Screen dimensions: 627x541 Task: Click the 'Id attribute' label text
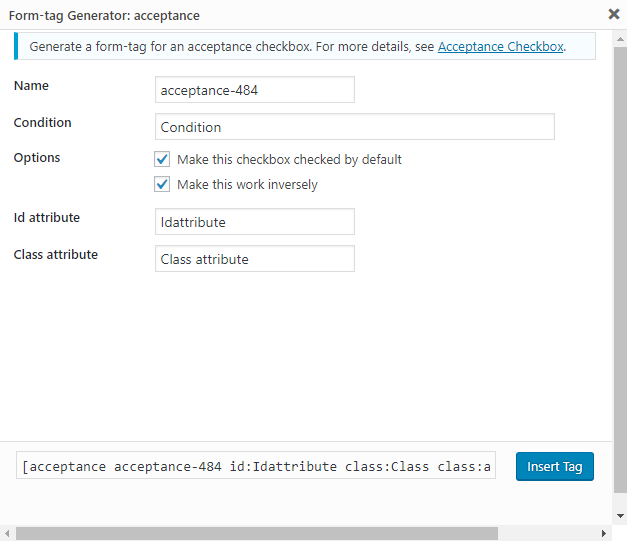(x=46, y=218)
